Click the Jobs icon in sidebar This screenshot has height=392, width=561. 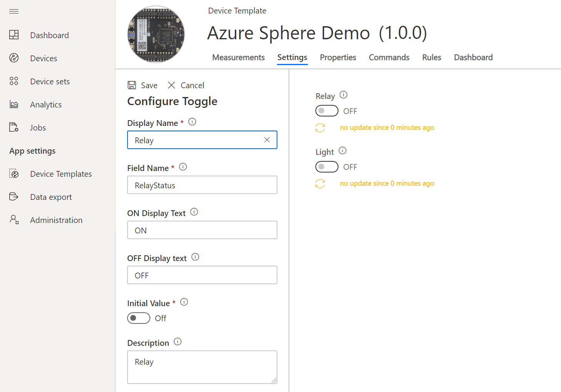point(14,127)
